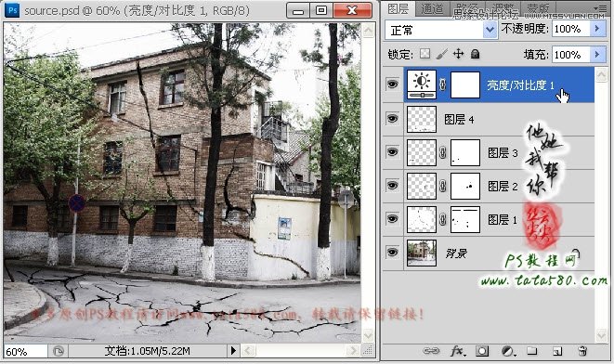Click the Lock position cross-arrow icon
This screenshot has height=364, width=614.
click(458, 54)
